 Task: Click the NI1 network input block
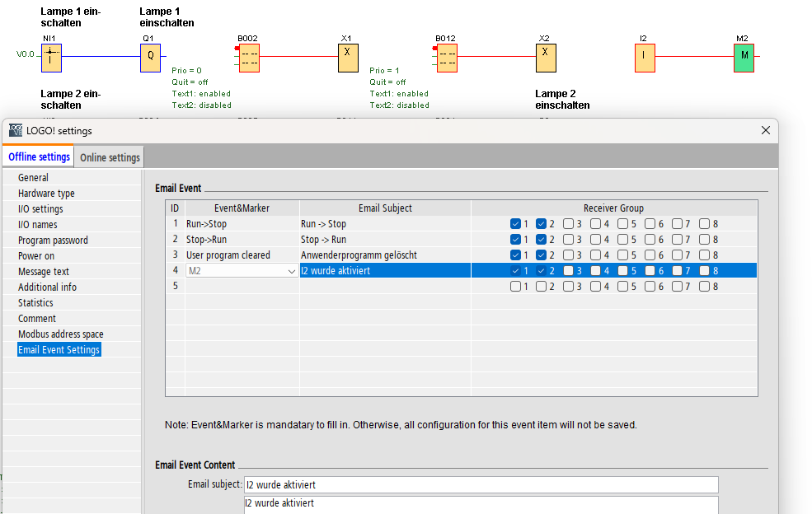pos(51,57)
